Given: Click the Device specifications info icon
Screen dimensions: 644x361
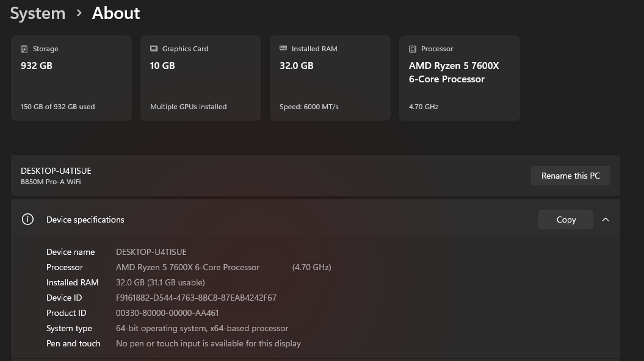Looking at the screenshot, I should [x=27, y=220].
